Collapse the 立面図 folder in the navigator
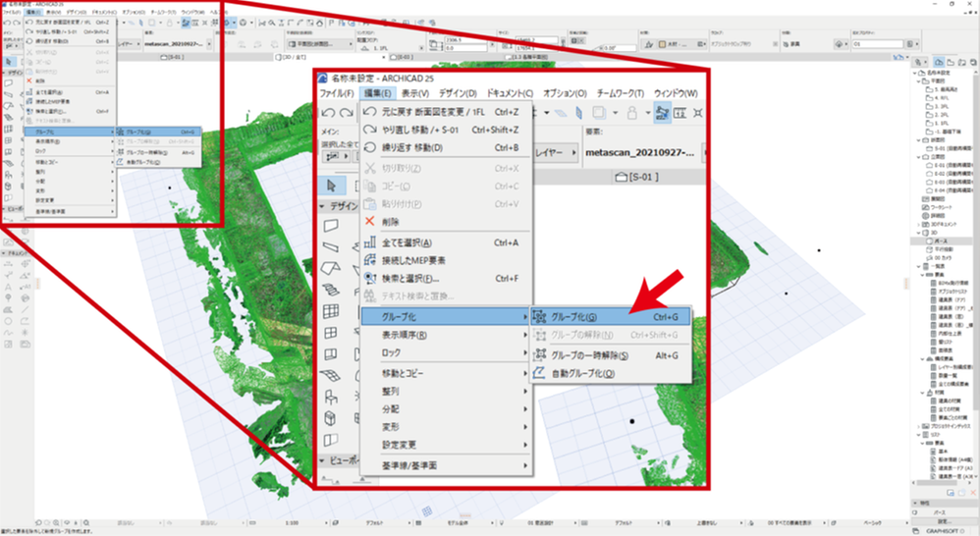The image size is (980, 536). pyautogui.click(x=919, y=157)
